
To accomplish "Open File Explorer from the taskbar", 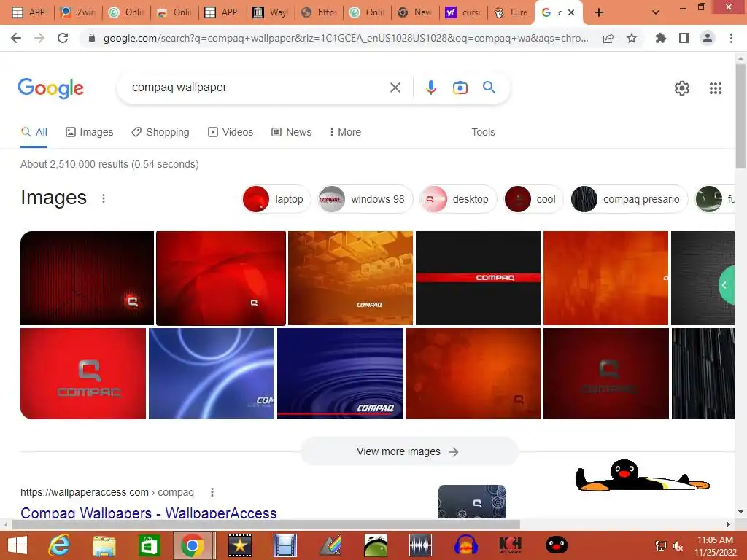I will (x=104, y=545).
